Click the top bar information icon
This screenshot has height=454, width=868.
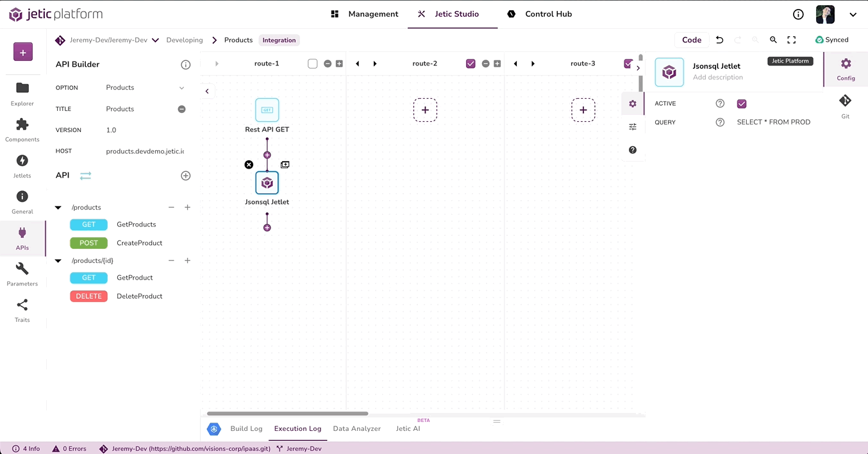[798, 14]
